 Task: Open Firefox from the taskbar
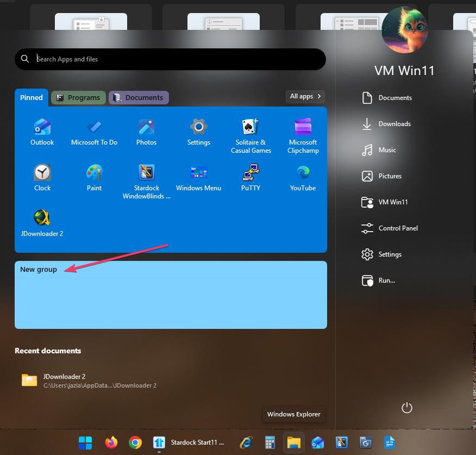111,442
